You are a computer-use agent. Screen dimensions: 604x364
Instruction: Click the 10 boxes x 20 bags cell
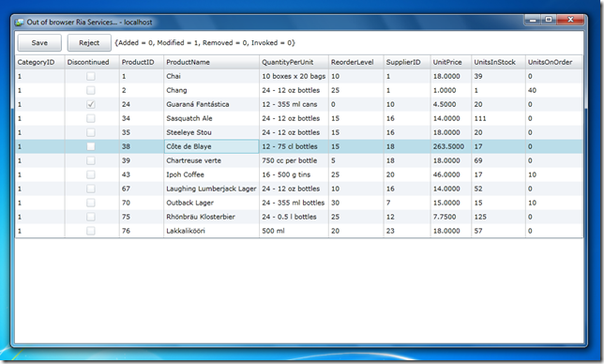[294, 76]
